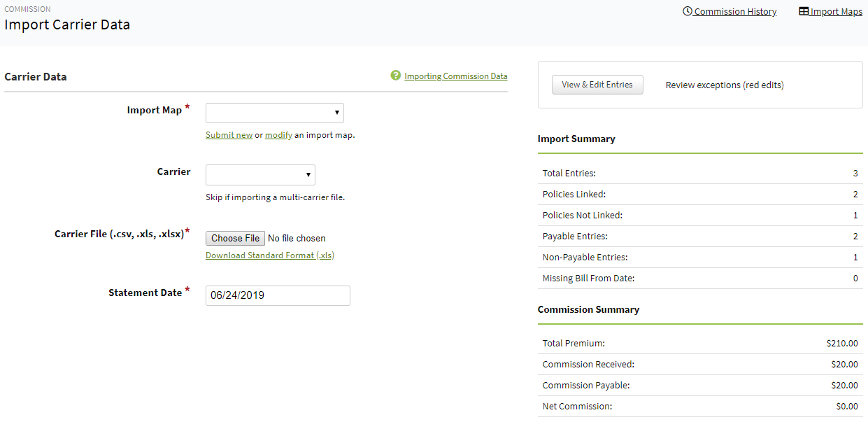Open Import Maps
The width and height of the screenshot is (868, 422).
pyautogui.click(x=837, y=11)
